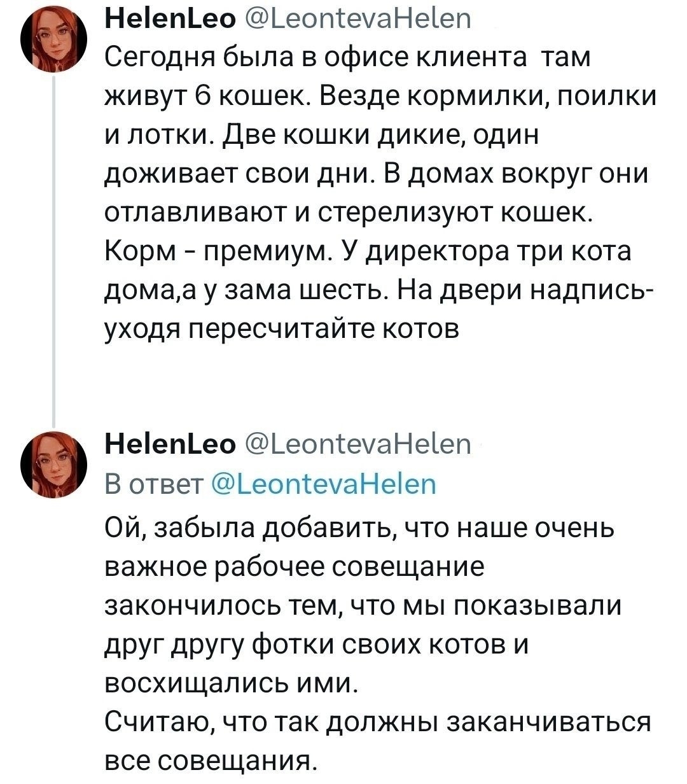Screen dimensions: 687x784
Task: Click the vertical thread line between tweets
Action: coord(54,255)
